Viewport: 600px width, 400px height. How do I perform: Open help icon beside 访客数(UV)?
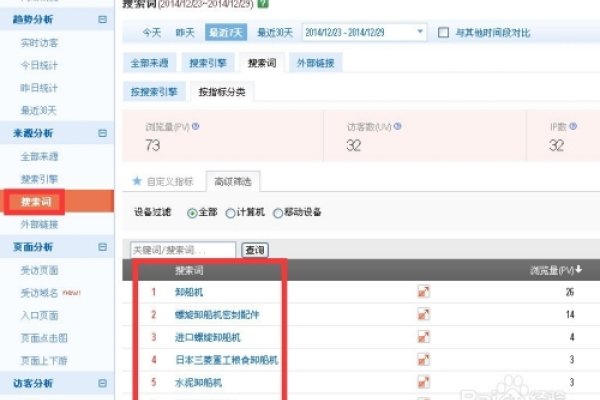tap(398, 126)
